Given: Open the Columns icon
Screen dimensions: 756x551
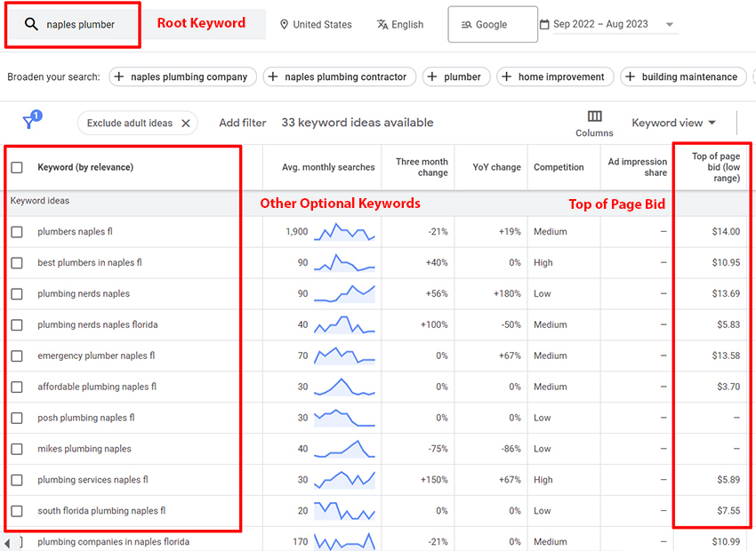Looking at the screenshot, I should [594, 116].
